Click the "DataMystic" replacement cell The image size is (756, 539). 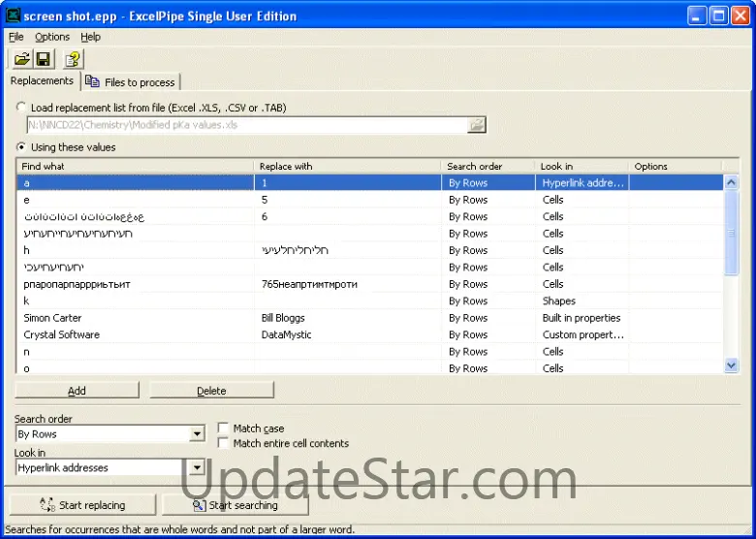click(x=348, y=334)
